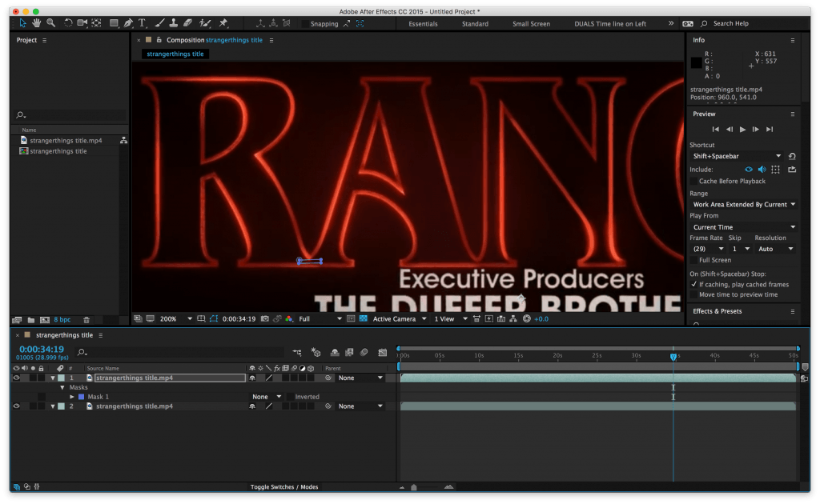
Task: Switch to Small Screen workspace
Action: (x=531, y=24)
